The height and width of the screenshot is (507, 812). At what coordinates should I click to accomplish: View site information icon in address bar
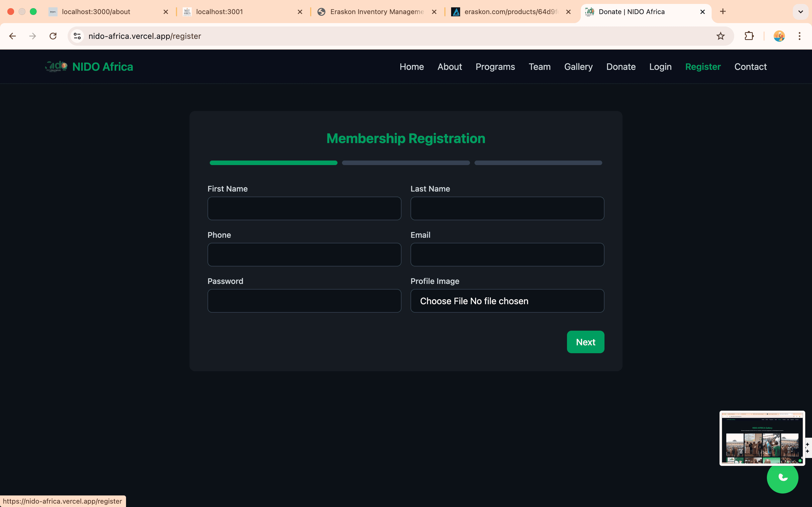pyautogui.click(x=77, y=36)
